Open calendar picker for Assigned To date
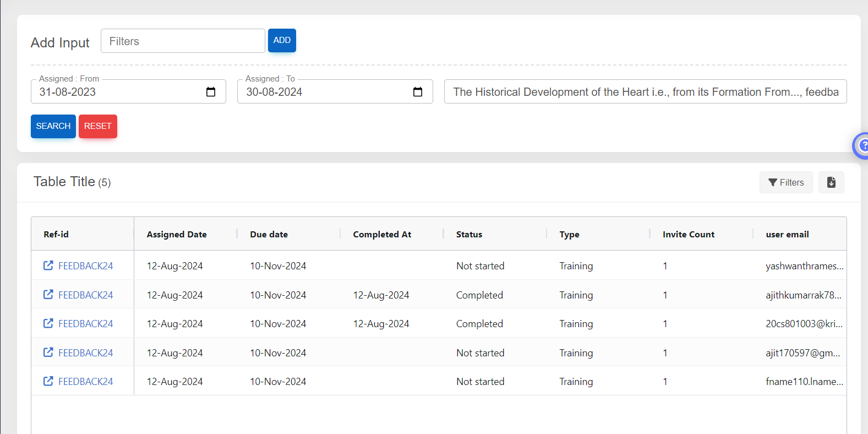 (x=418, y=92)
